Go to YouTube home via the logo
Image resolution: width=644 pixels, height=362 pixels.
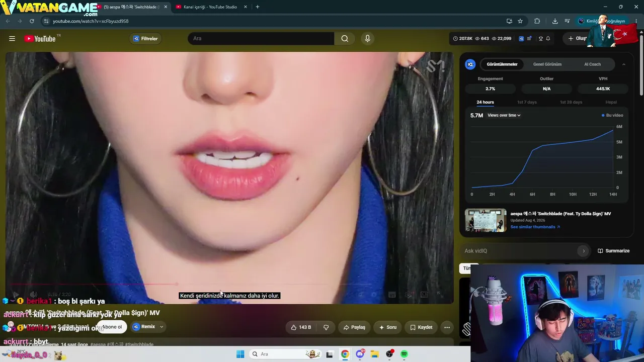click(x=40, y=39)
